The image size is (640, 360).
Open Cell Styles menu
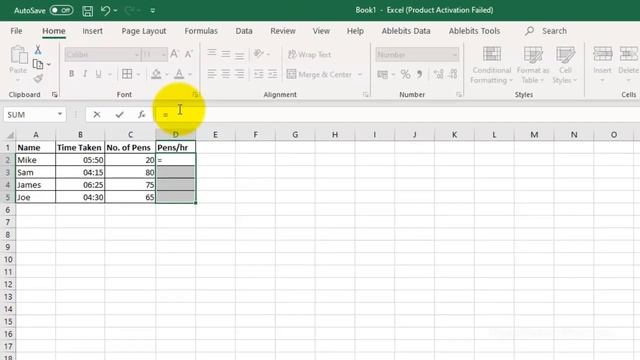(565, 65)
